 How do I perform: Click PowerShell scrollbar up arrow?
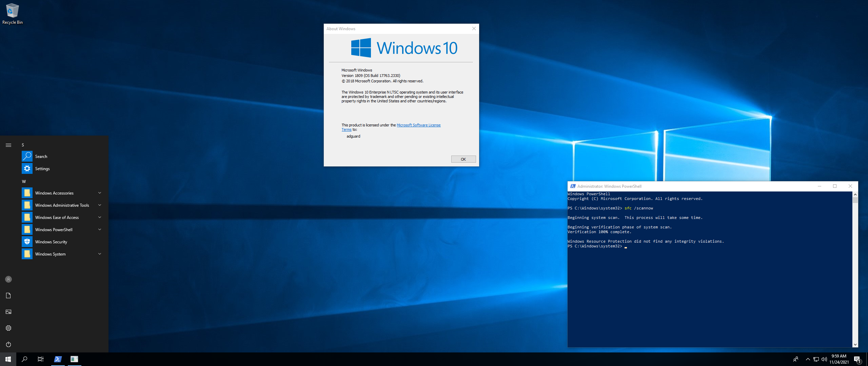pos(855,195)
